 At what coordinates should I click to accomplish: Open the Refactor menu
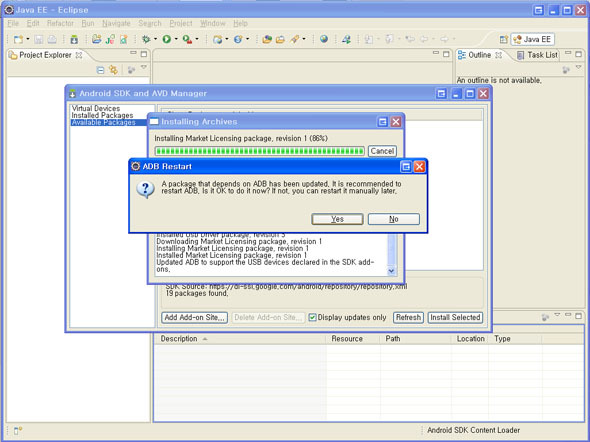(x=60, y=23)
